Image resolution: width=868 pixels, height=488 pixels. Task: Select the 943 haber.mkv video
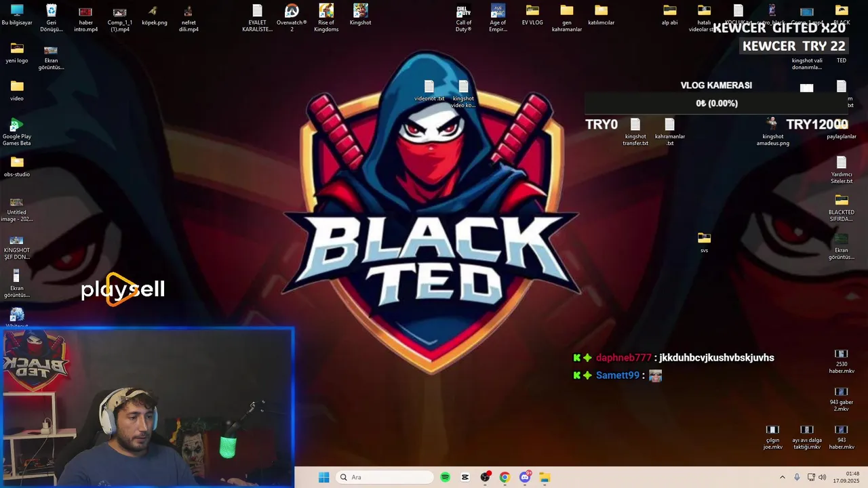tap(842, 438)
